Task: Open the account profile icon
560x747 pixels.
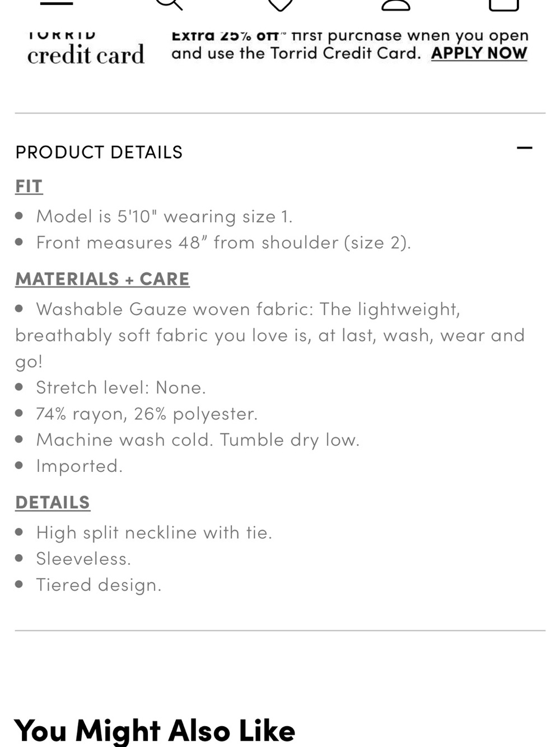Action: pos(395,4)
